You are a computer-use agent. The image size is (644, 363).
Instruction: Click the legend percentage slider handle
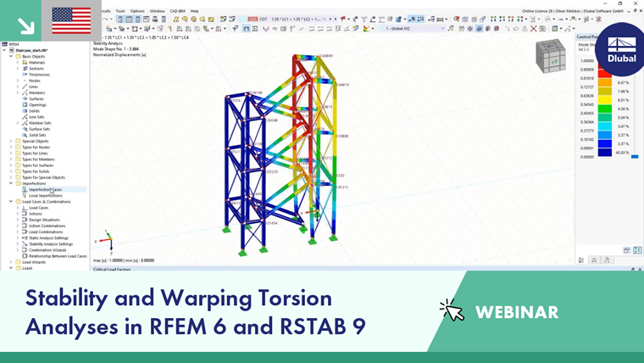pyautogui.click(x=635, y=157)
